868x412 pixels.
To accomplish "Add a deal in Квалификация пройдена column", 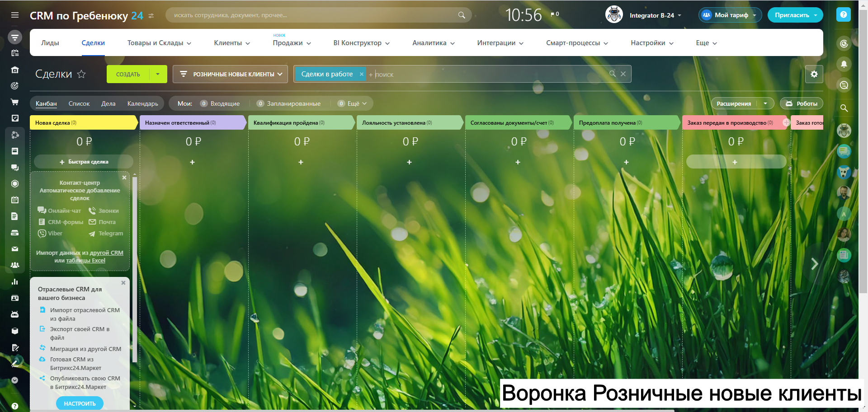I will (x=301, y=162).
